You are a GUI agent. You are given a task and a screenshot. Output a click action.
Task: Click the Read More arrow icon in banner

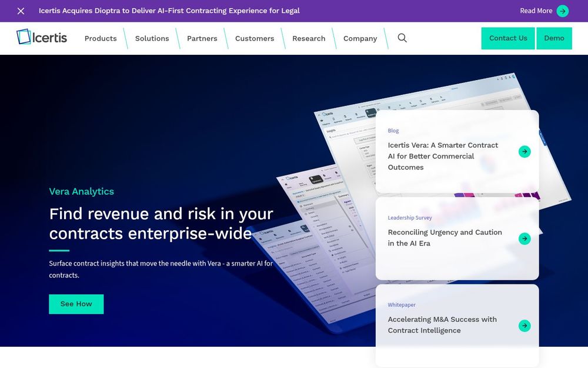(563, 11)
